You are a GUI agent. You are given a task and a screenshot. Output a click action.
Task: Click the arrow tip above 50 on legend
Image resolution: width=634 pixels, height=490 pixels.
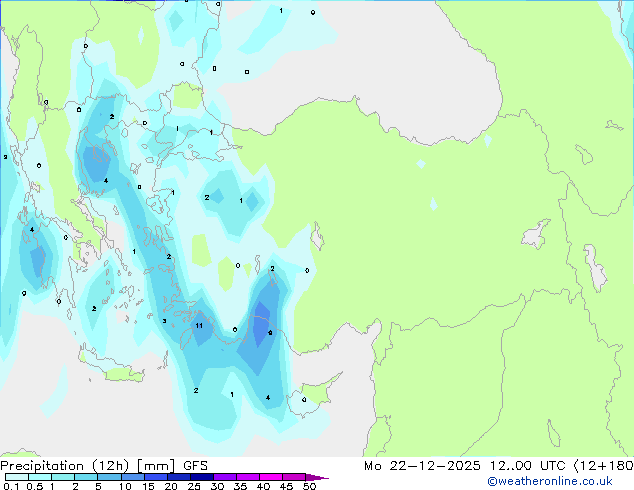coord(317,477)
